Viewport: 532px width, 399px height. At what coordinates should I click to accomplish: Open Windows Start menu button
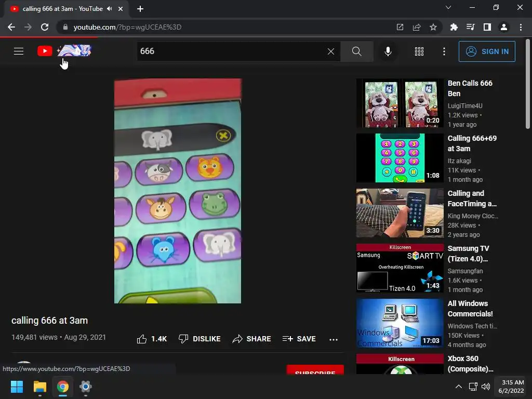pyautogui.click(x=17, y=387)
